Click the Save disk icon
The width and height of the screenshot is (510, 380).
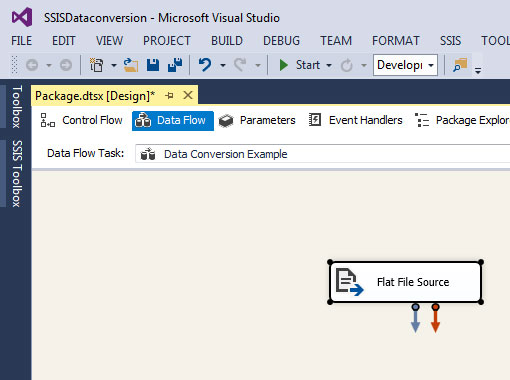point(153,65)
